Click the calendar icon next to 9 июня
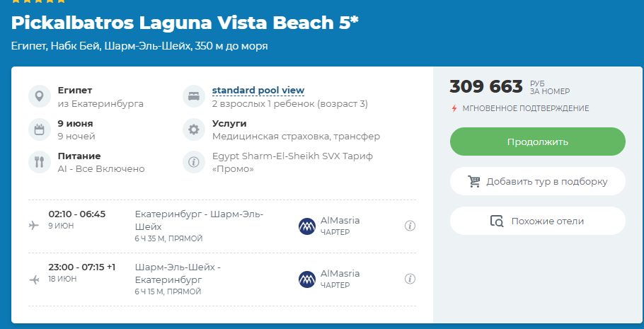The height and width of the screenshot is (329, 644). (x=40, y=129)
